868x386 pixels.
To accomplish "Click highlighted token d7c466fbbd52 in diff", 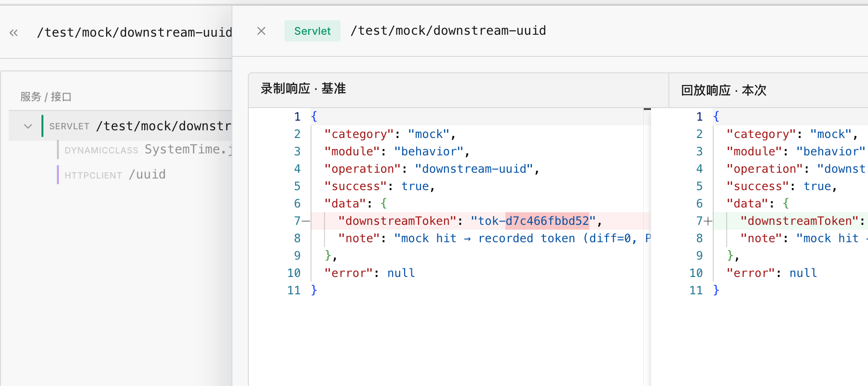I will point(547,221).
